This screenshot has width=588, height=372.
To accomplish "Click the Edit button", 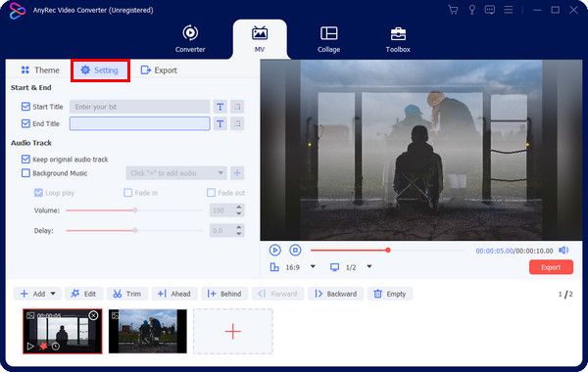I will click(83, 294).
